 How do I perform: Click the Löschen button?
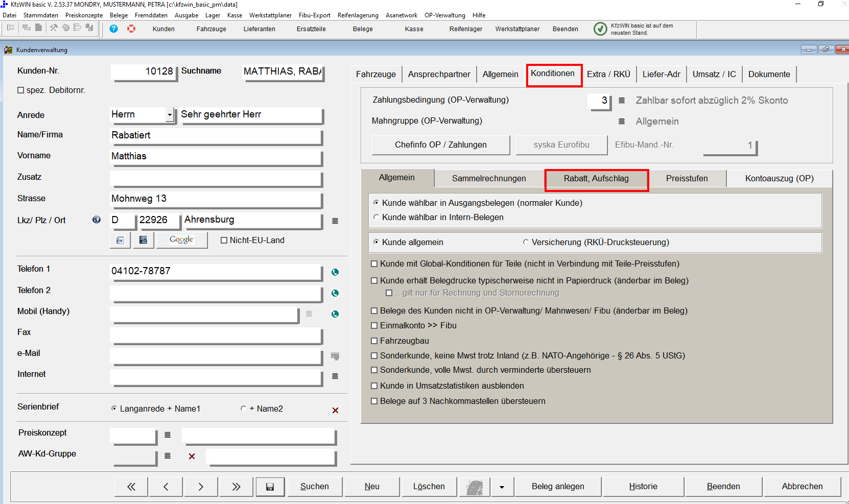click(x=429, y=487)
